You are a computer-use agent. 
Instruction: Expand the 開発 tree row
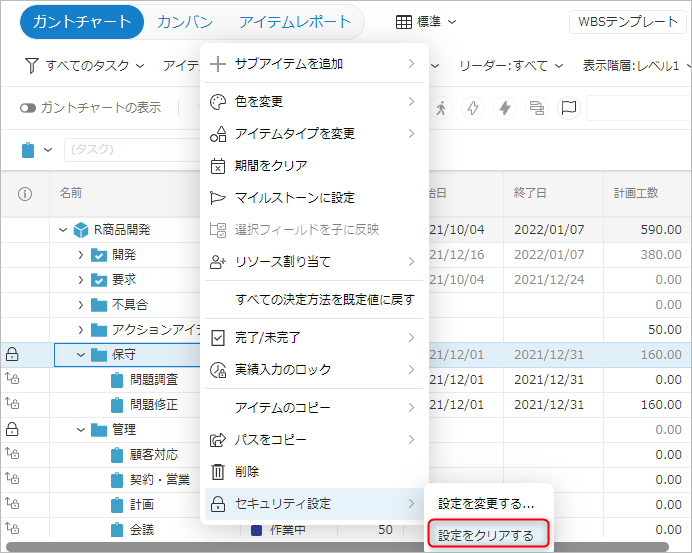tap(81, 255)
